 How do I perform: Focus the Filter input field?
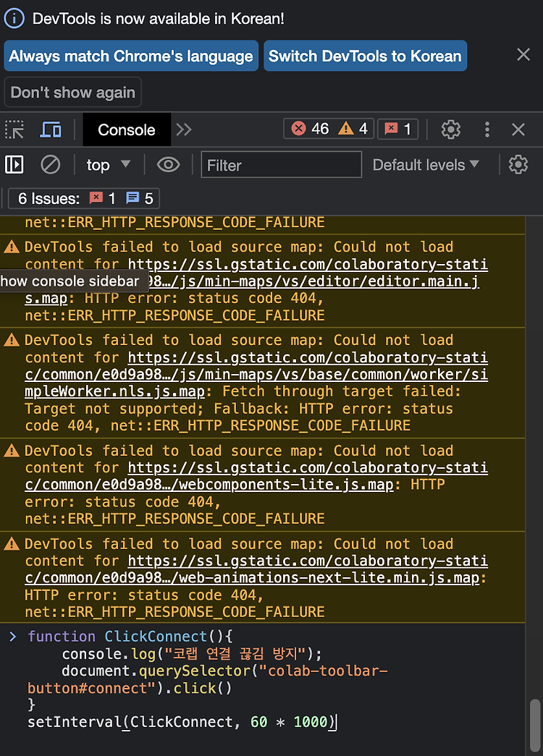point(282,165)
